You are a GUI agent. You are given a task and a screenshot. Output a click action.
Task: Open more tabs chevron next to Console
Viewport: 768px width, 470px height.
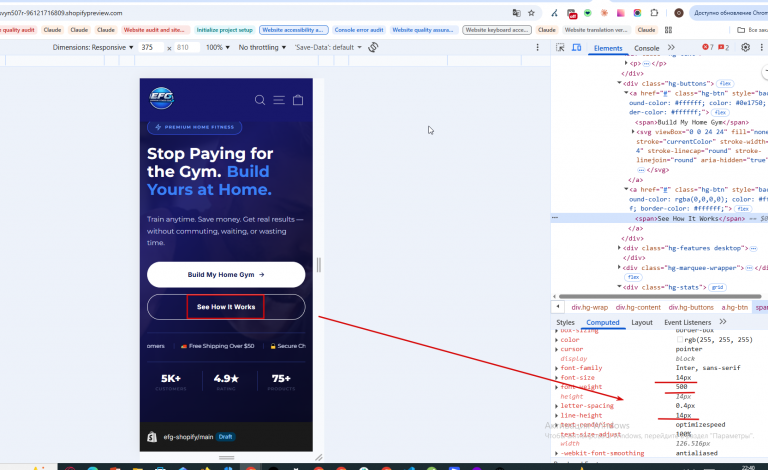pyautogui.click(x=671, y=47)
